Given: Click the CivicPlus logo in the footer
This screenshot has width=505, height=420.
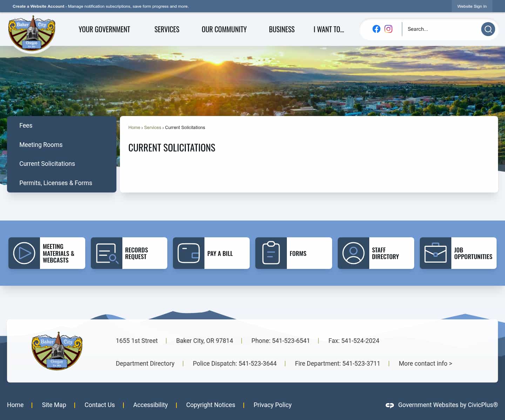Looking at the screenshot, I should pyautogui.click(x=390, y=405).
